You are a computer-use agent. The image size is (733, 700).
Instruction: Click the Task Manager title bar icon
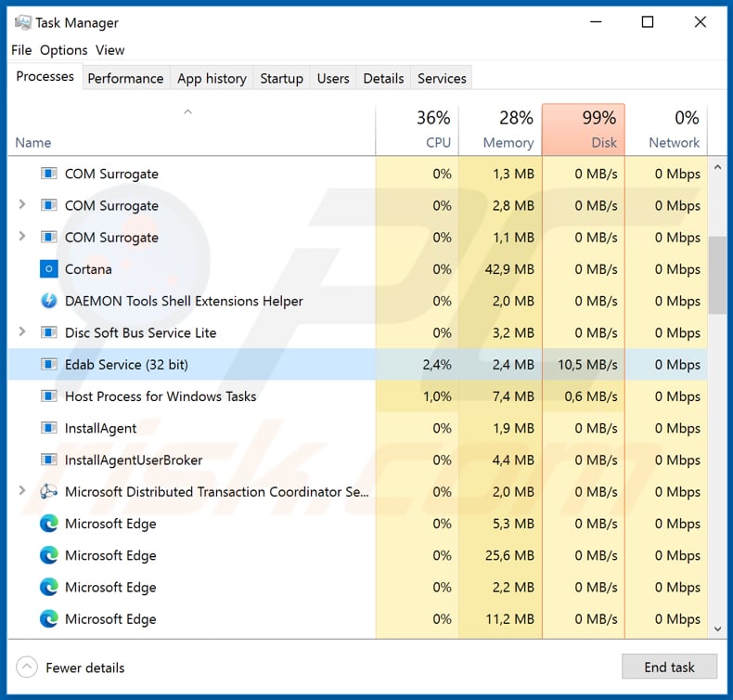pos(22,22)
